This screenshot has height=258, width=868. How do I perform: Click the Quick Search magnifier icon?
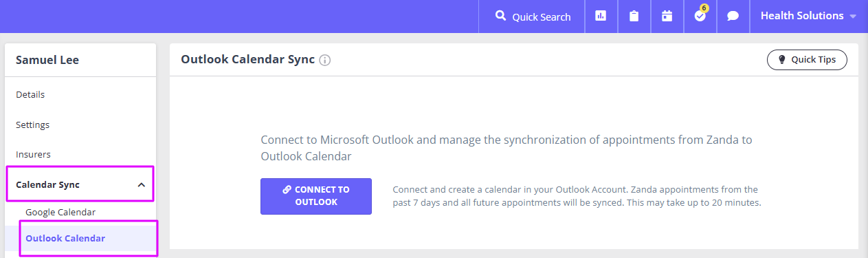point(501,16)
